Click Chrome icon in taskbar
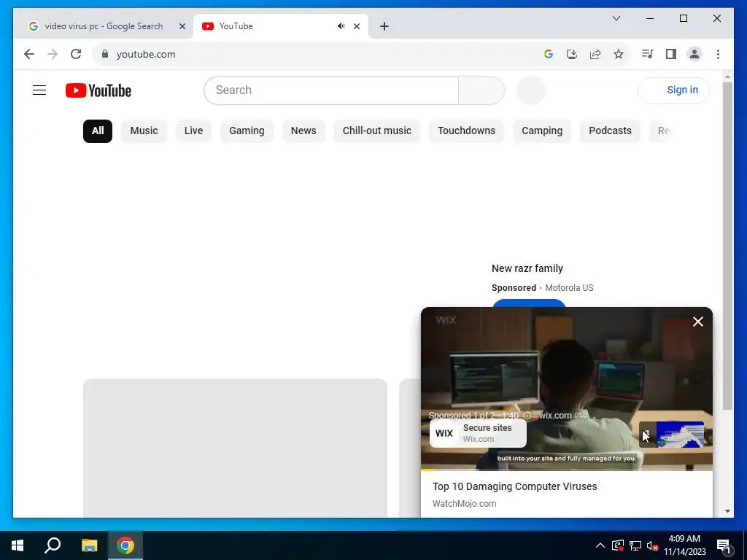 (125, 545)
